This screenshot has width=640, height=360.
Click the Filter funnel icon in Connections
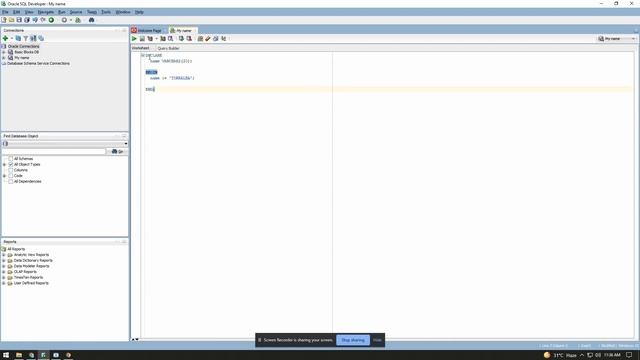(x=25, y=38)
